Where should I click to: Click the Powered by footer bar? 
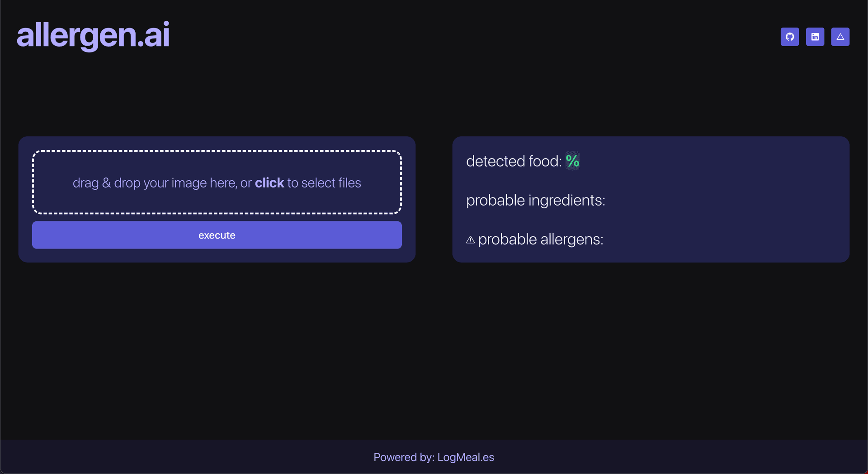pyautogui.click(x=434, y=457)
